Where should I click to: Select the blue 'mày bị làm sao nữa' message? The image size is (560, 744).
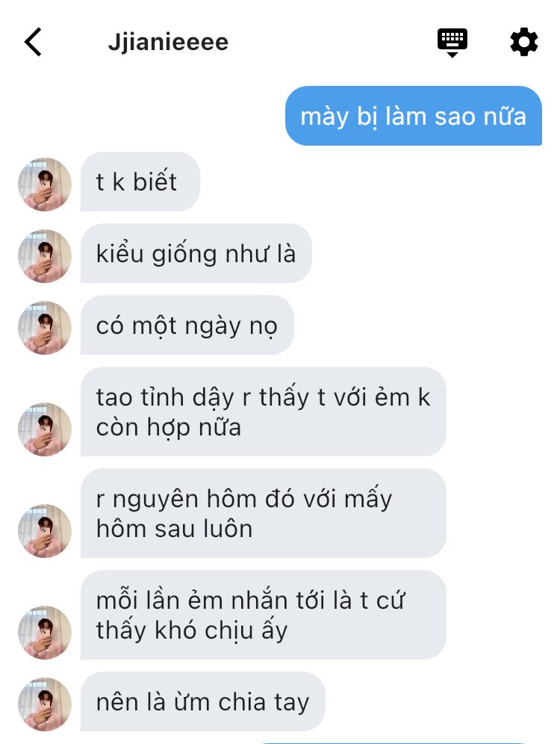(414, 116)
